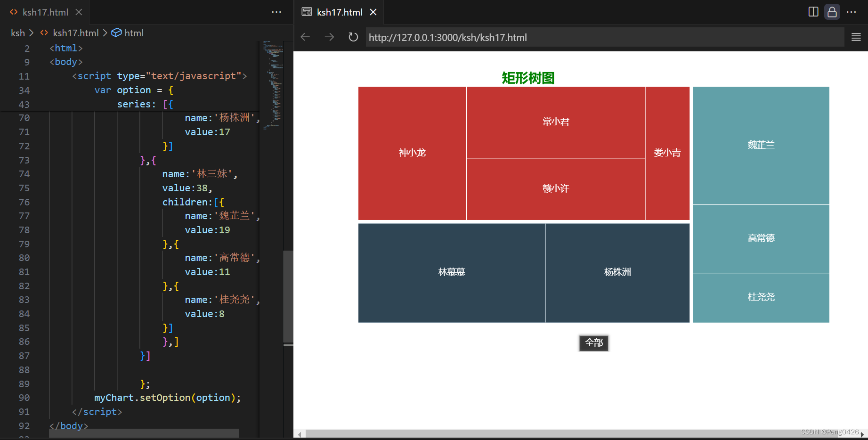
Task: Click the preview scrollbar left arrow
Action: (x=300, y=434)
